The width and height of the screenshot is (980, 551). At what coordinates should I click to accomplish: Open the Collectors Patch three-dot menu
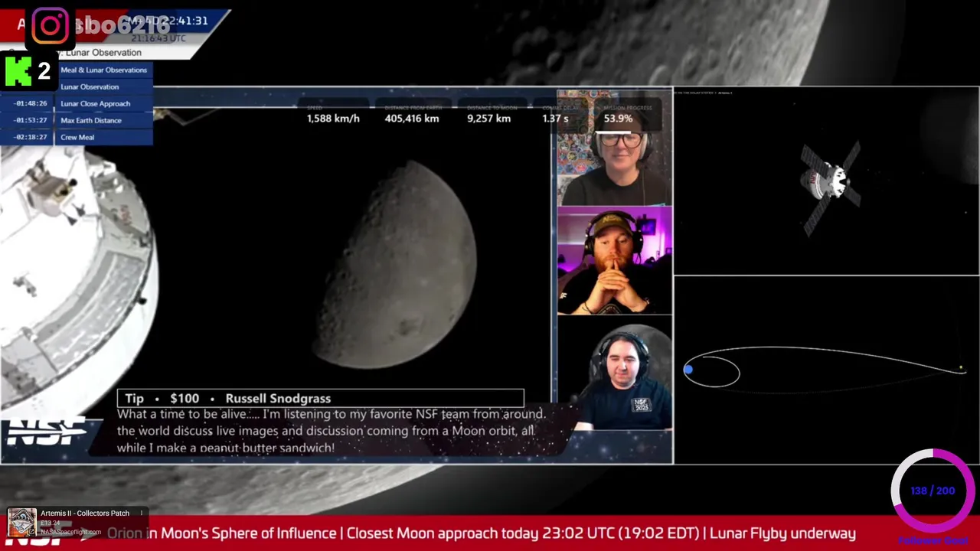(141, 514)
